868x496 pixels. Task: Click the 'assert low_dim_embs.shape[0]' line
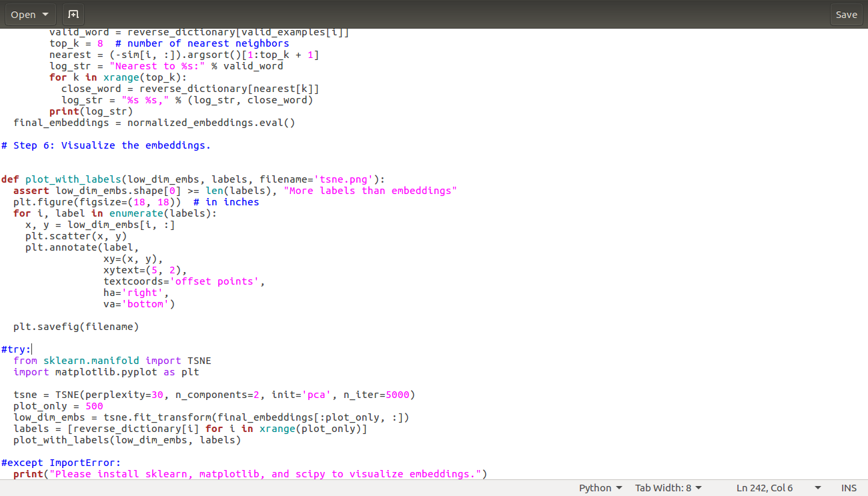[x=235, y=191]
